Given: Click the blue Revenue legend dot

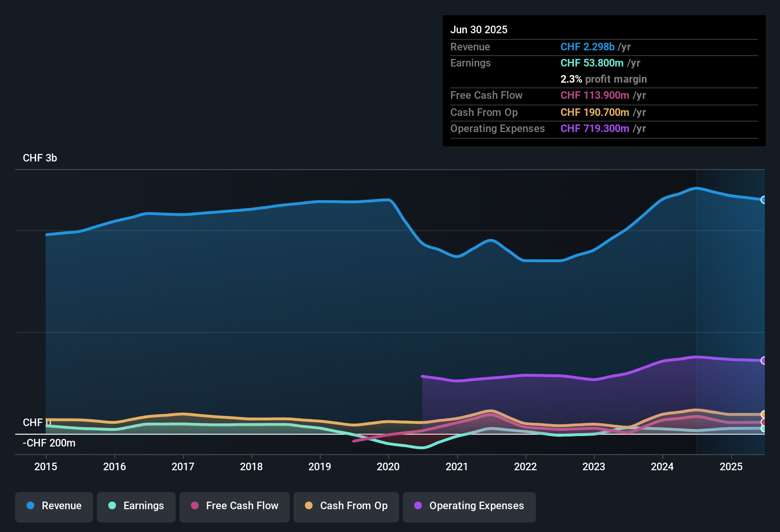Looking at the screenshot, I should 30,506.
